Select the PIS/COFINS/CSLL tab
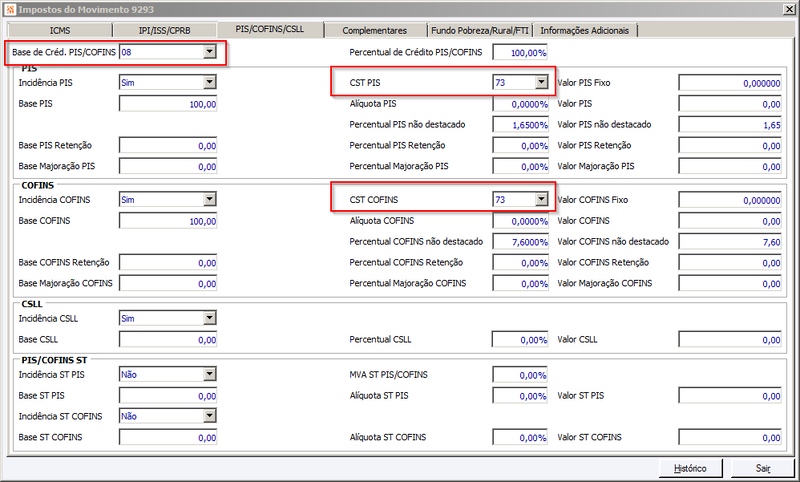The image size is (800, 482). [270, 29]
